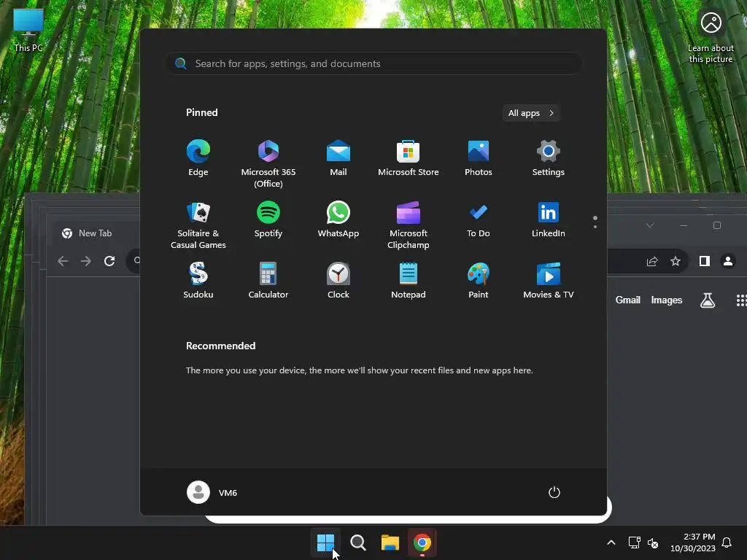The width and height of the screenshot is (747, 560).
Task: Click Search Labs flask icon
Action: [708, 300]
